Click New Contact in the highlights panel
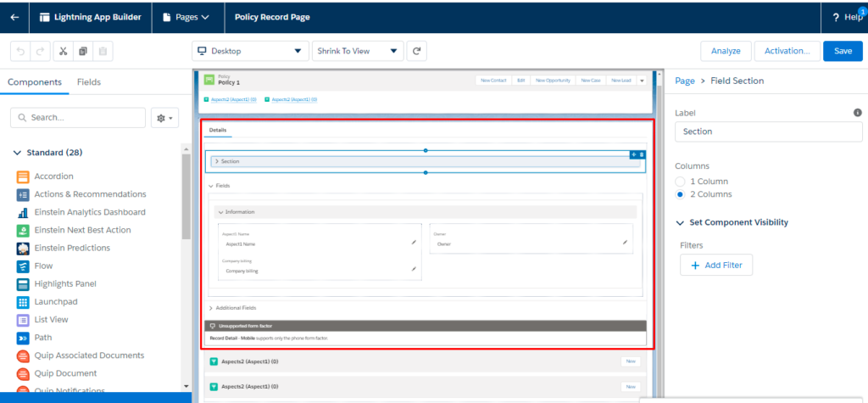Viewport: 868px width, 403px height. [494, 81]
